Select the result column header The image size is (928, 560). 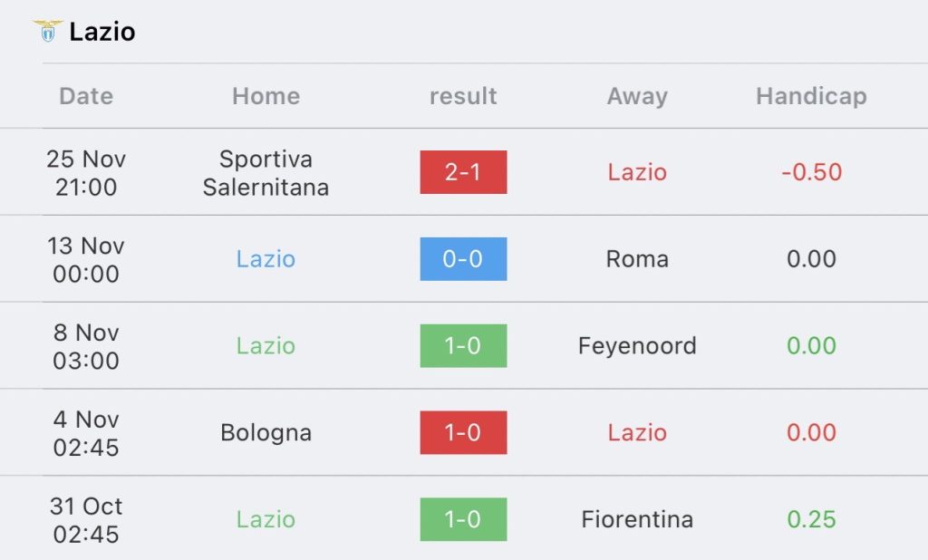(x=463, y=96)
